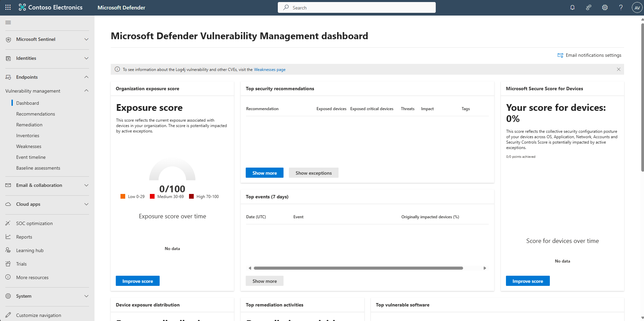Click the Top events horizontal scrollbar
Viewport: 644px width, 321px height.
pos(358,268)
